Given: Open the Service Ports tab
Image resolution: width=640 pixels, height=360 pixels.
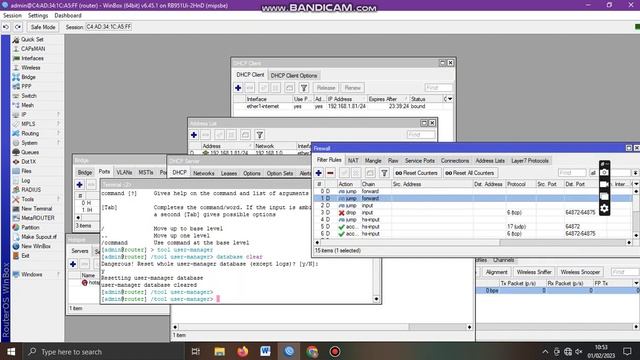Looking at the screenshot, I should coord(420,161).
